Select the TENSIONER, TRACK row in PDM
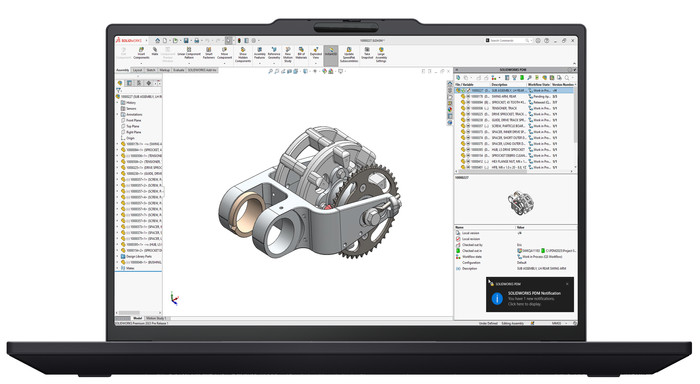Viewport: 700px width, 384px height. 513,108
